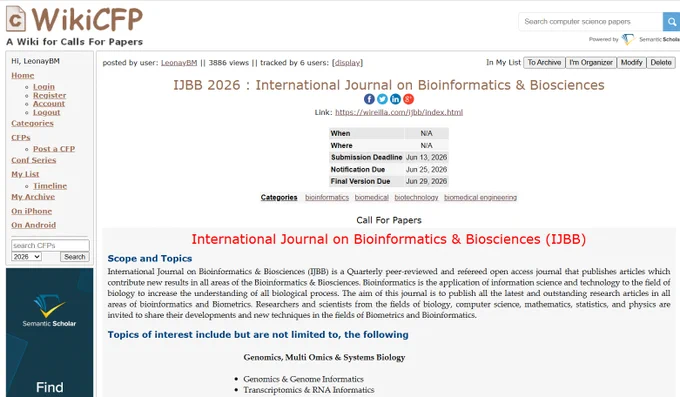Viewport: 680px width, 397px height.
Task: Click the Scope and Topics heading
Action: tap(150, 259)
